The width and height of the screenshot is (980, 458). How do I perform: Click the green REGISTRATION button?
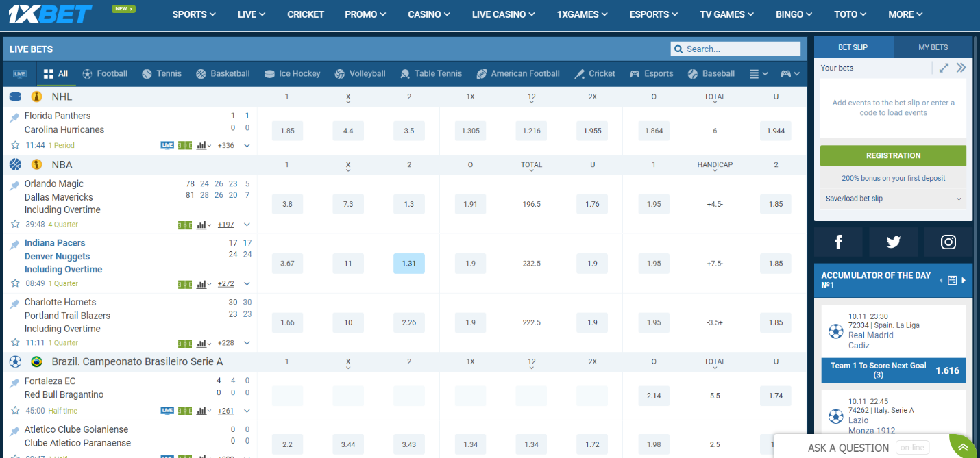892,155
